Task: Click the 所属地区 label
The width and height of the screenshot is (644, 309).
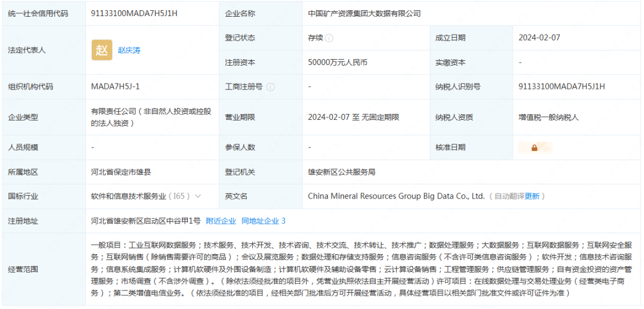Action: pyautogui.click(x=23, y=172)
